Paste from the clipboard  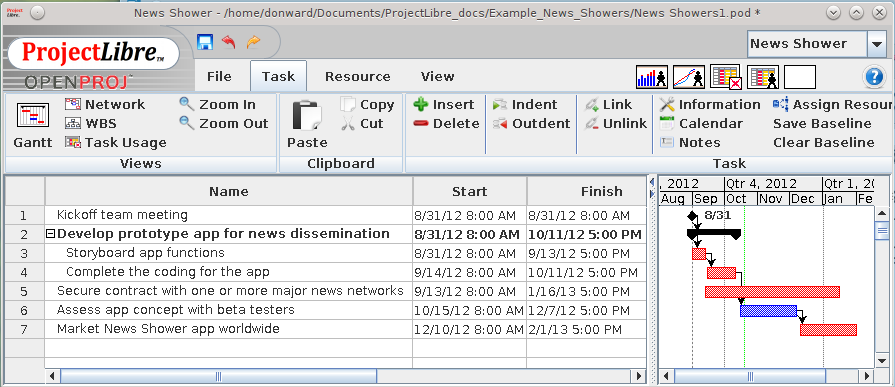click(x=307, y=125)
